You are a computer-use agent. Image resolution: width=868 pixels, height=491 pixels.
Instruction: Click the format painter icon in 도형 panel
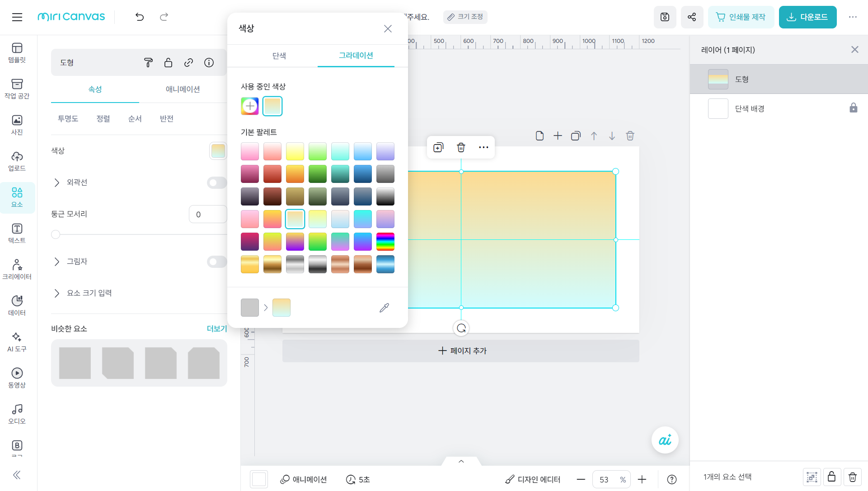[x=148, y=63]
